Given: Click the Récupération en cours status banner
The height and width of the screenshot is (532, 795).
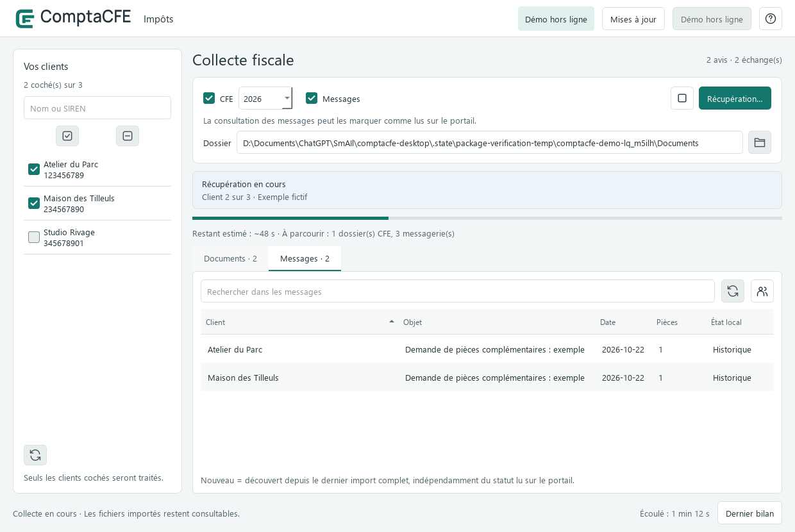Looking at the screenshot, I should point(487,190).
